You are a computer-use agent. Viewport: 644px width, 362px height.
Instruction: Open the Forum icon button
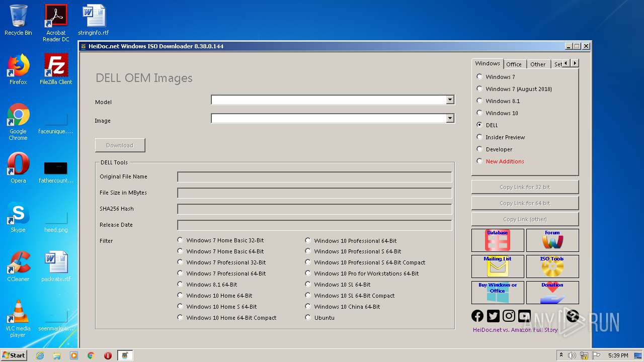tap(552, 240)
